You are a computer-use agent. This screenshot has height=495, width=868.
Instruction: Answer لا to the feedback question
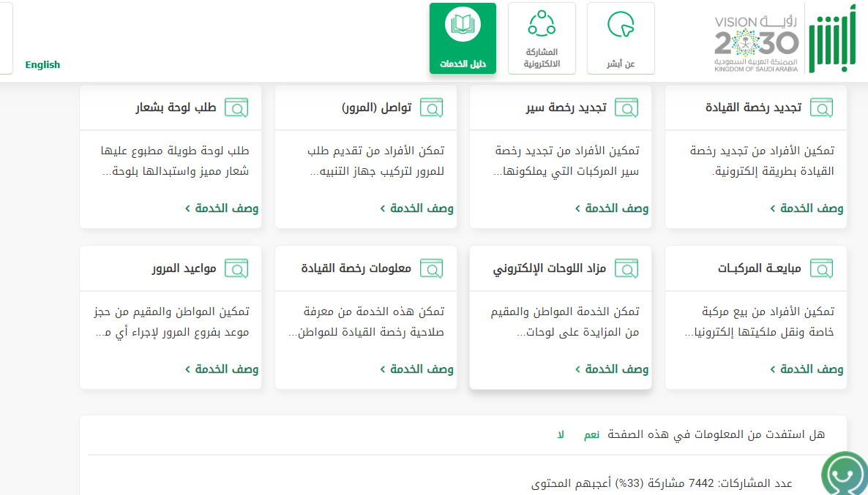coord(561,434)
